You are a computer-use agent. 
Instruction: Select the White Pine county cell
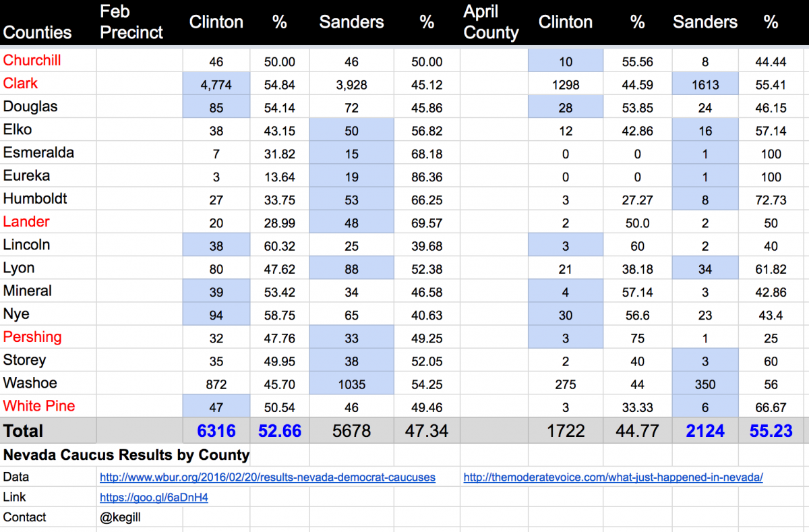[x=39, y=406]
